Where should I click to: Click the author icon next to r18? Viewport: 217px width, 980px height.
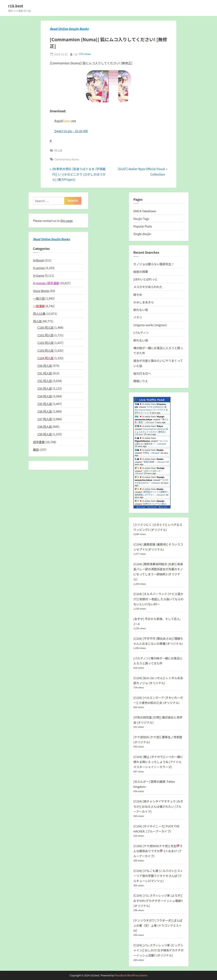[x=71, y=54]
